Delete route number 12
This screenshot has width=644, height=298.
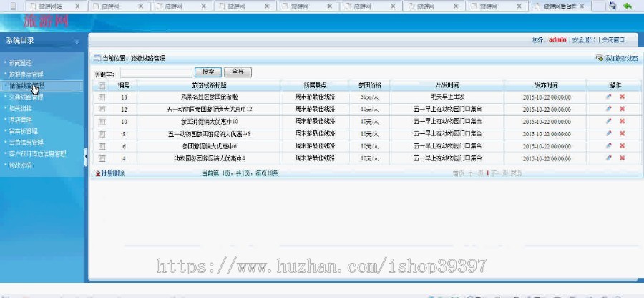point(623,109)
